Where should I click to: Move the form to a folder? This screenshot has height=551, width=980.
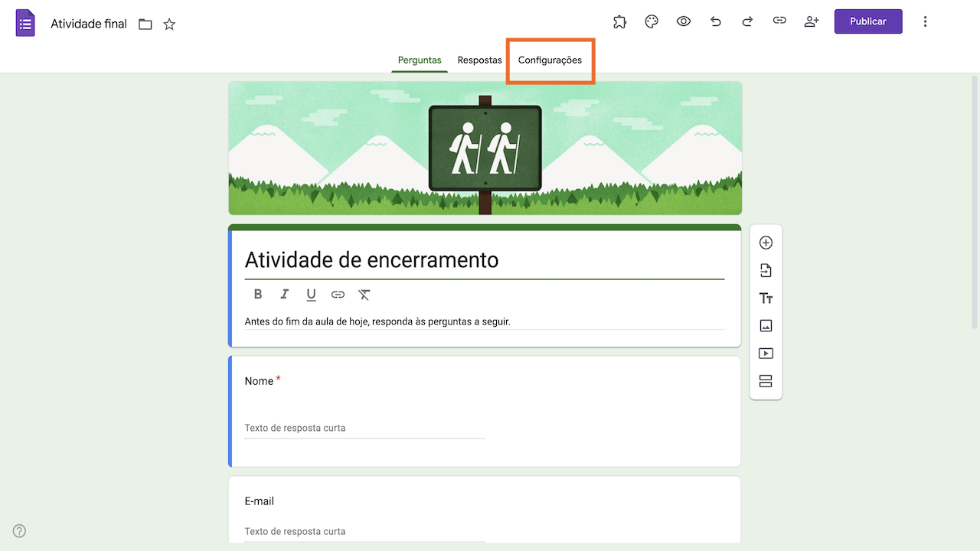pos(145,24)
